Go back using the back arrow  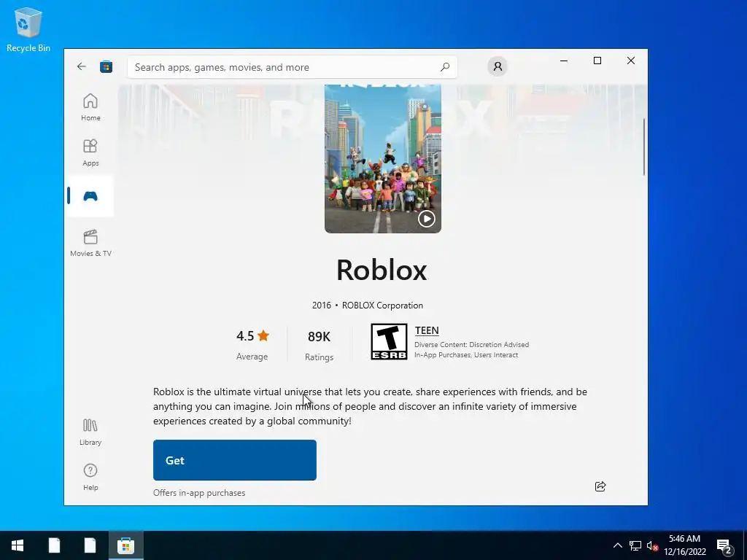pos(82,66)
